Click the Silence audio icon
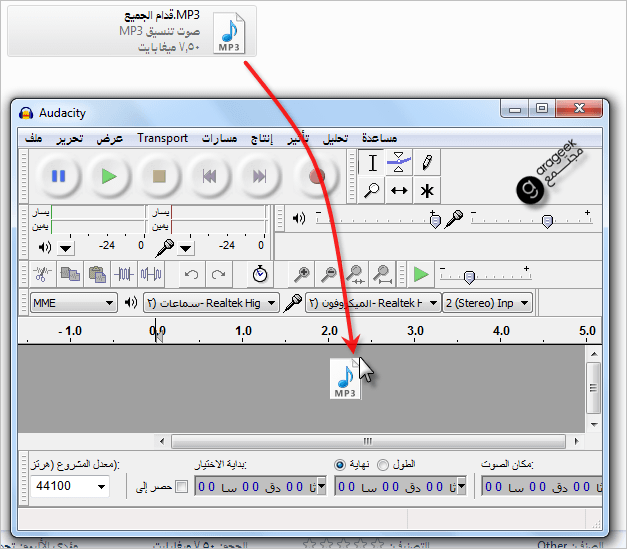 pyautogui.click(x=151, y=274)
